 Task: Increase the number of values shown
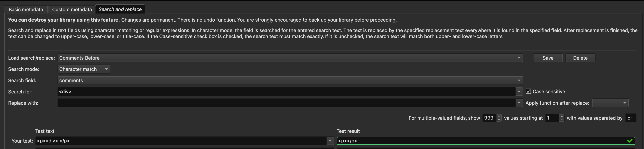point(499,116)
